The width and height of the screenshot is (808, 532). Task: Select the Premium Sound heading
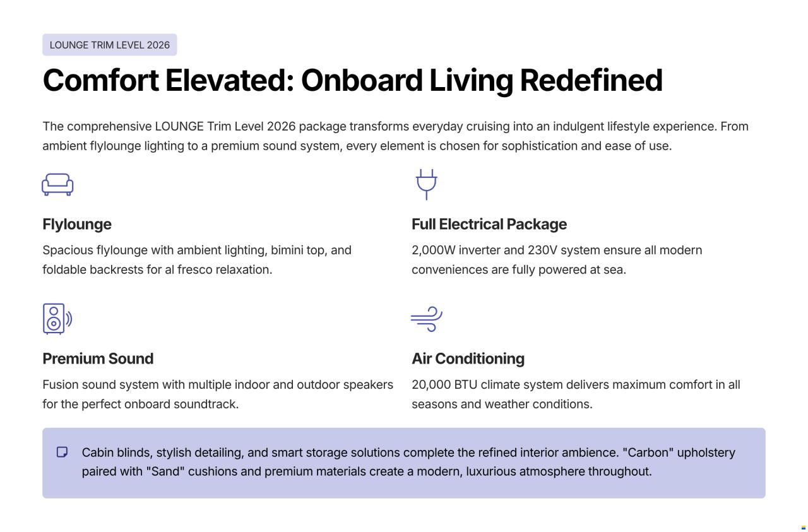click(x=98, y=358)
